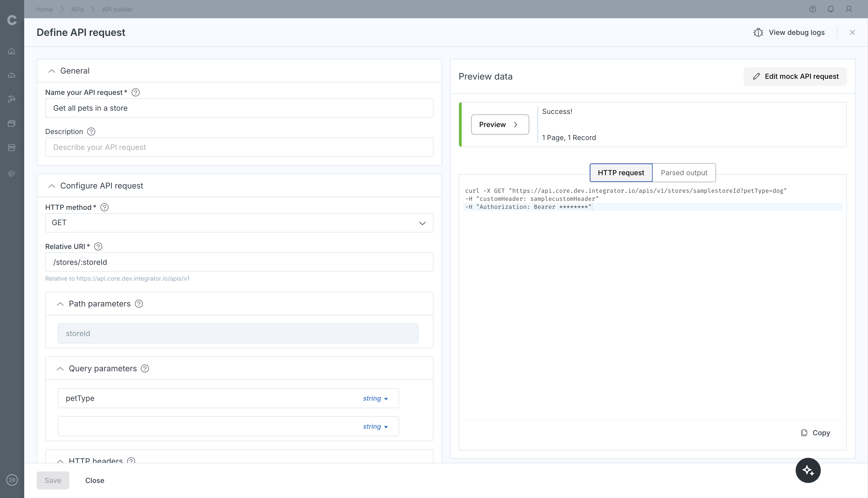Image resolution: width=868 pixels, height=498 pixels.
Task: Go to APIs breadcrumb
Action: (77, 9)
